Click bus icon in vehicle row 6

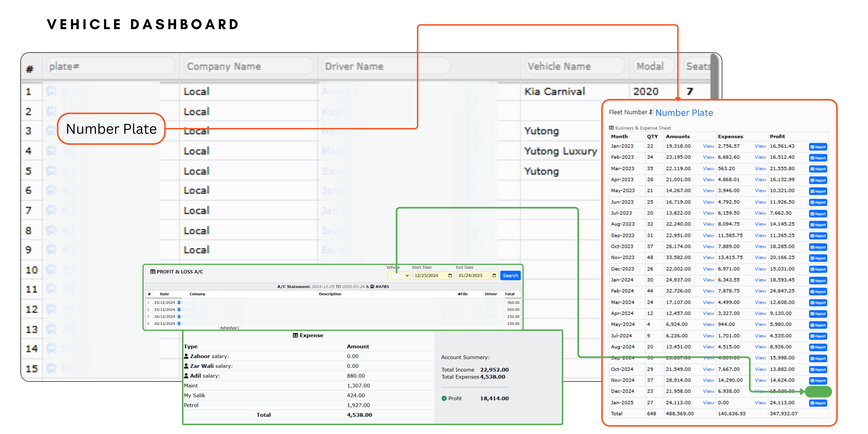pos(51,190)
